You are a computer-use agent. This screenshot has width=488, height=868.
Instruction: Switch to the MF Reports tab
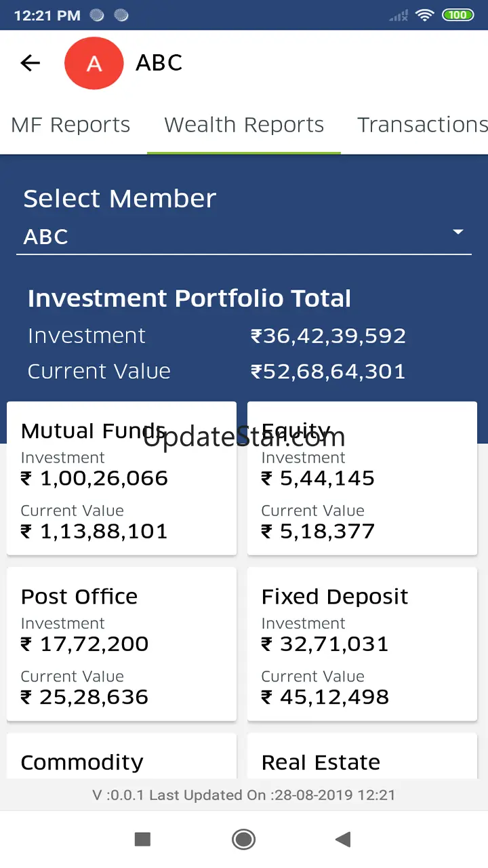(70, 125)
